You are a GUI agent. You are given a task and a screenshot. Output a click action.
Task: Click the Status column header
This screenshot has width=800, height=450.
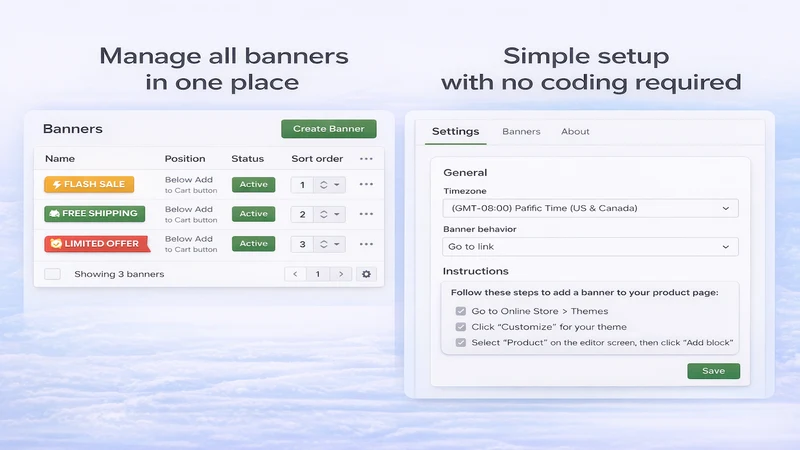pos(247,159)
